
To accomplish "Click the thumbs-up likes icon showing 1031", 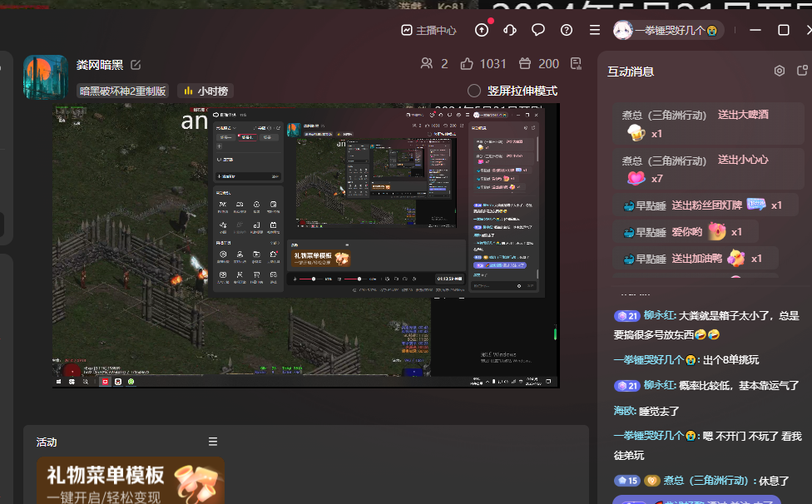I will [x=467, y=64].
